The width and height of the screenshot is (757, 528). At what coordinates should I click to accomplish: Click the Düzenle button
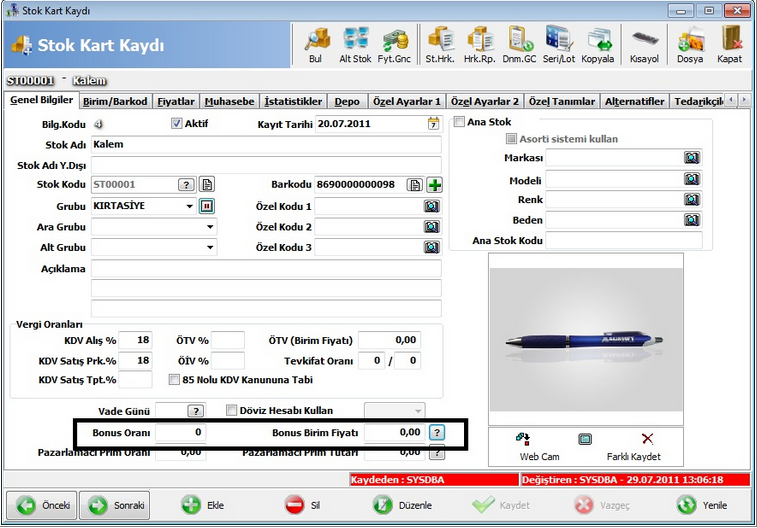point(404,505)
